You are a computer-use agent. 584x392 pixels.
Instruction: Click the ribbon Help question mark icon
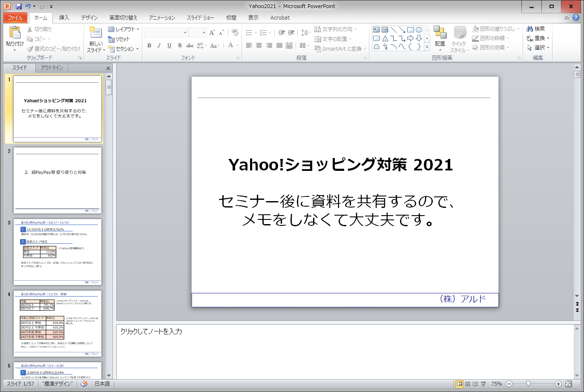coord(575,18)
